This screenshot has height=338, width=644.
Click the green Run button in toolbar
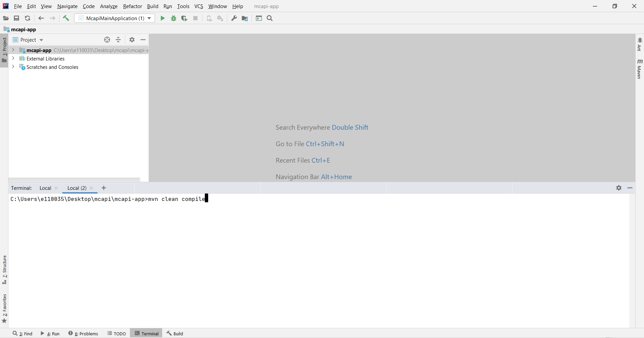click(163, 18)
